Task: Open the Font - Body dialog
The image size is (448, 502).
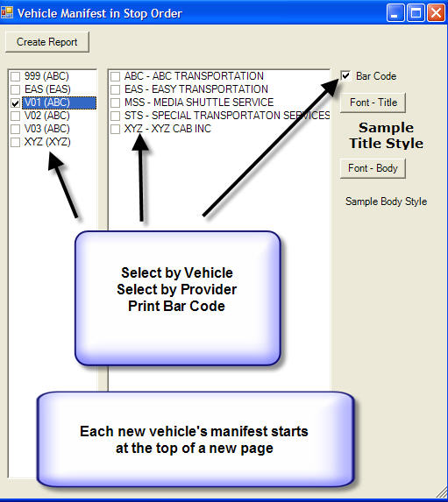Action: click(x=373, y=168)
